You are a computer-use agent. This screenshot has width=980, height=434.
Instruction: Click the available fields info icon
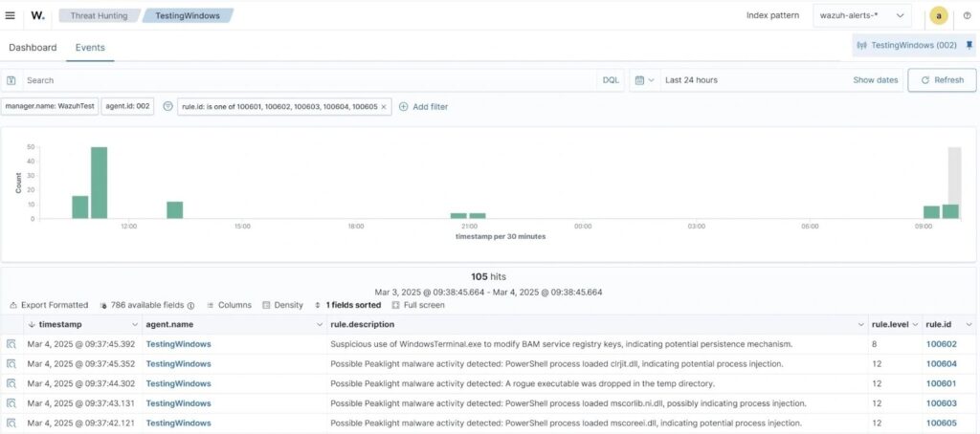pyautogui.click(x=190, y=305)
